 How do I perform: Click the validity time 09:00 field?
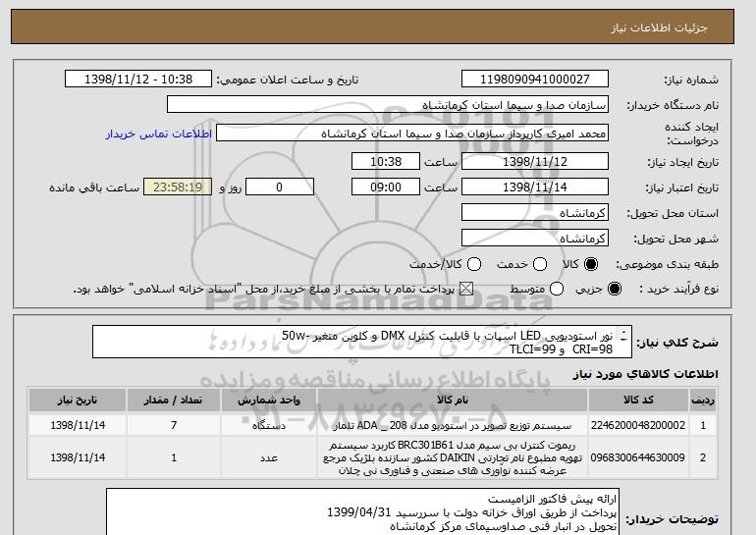coord(386,187)
